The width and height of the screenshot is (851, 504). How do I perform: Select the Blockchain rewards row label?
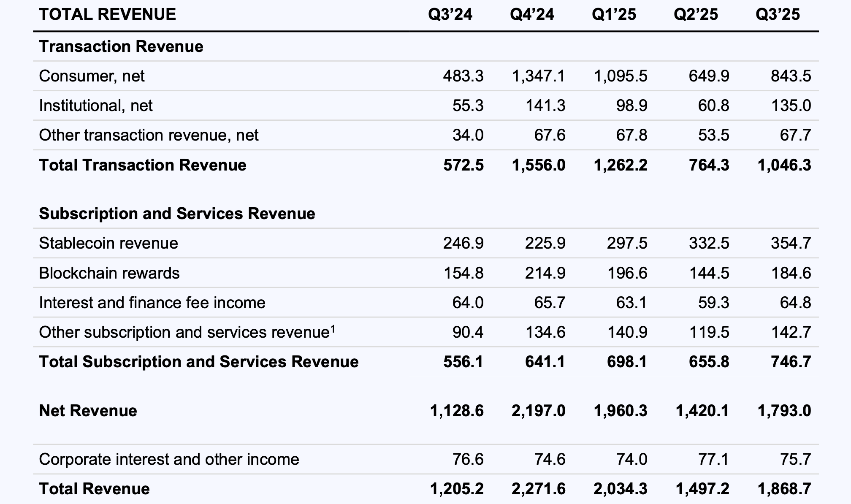109,274
